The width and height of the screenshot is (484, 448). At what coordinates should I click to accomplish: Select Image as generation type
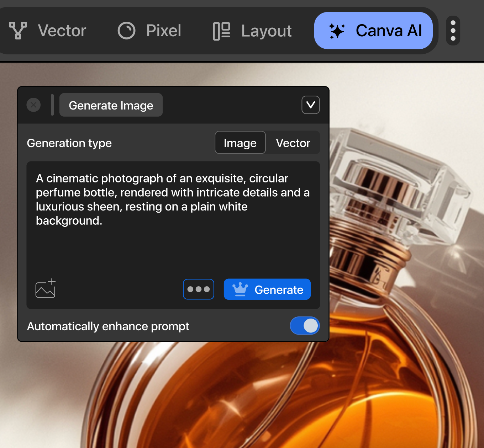(x=240, y=143)
